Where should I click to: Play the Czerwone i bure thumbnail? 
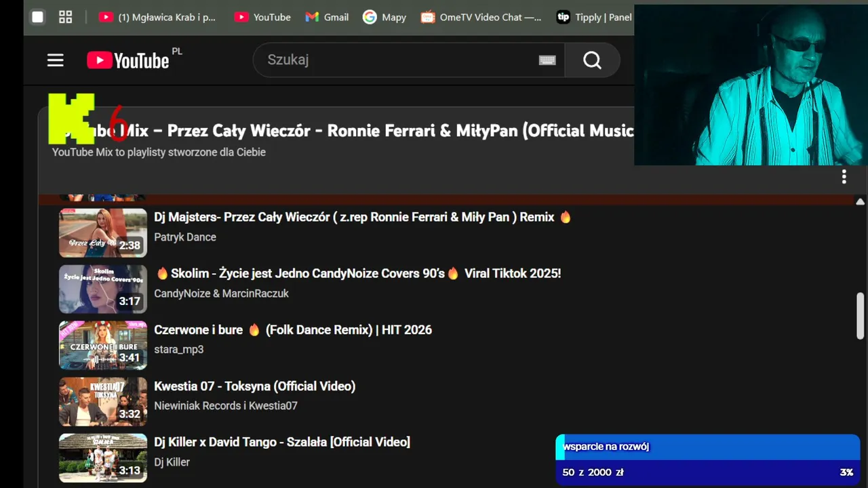coord(103,345)
